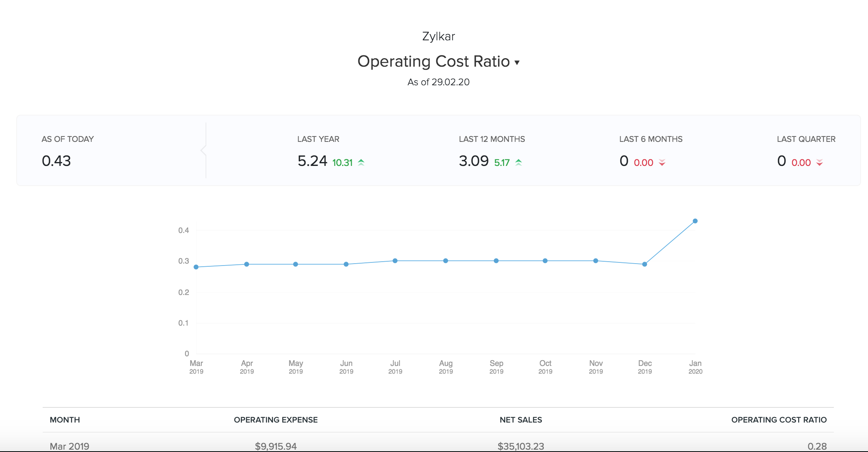Click the Last Quarter red down-arrow icon
Image resolution: width=868 pixels, height=452 pixels.
tap(820, 162)
